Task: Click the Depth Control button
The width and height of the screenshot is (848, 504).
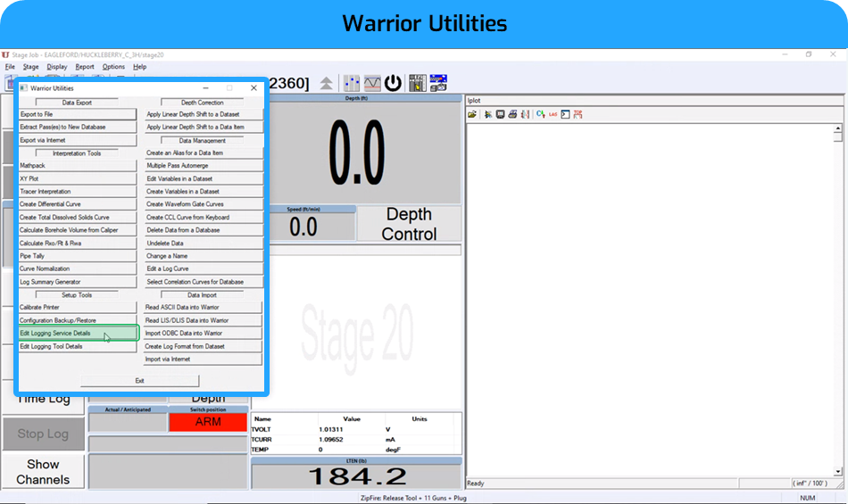Action: tap(409, 224)
